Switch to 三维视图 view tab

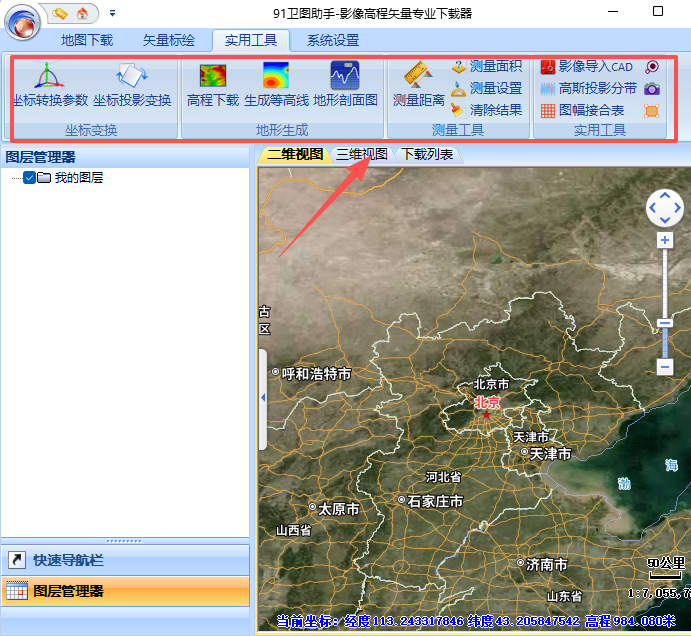click(x=362, y=154)
